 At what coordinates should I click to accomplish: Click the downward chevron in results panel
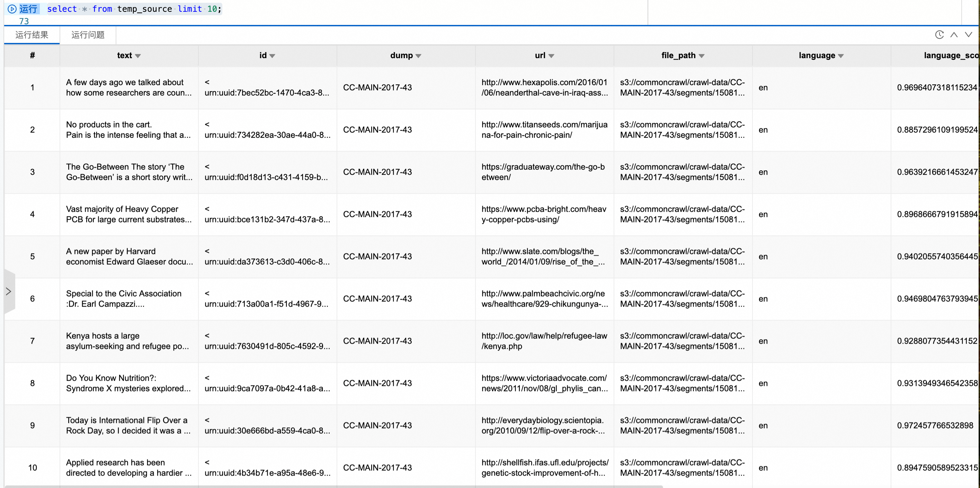click(968, 35)
